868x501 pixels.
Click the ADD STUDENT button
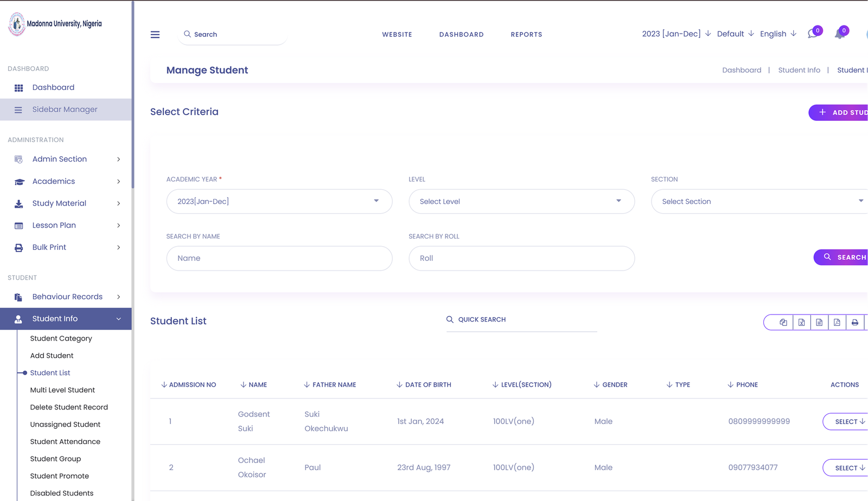[844, 112]
